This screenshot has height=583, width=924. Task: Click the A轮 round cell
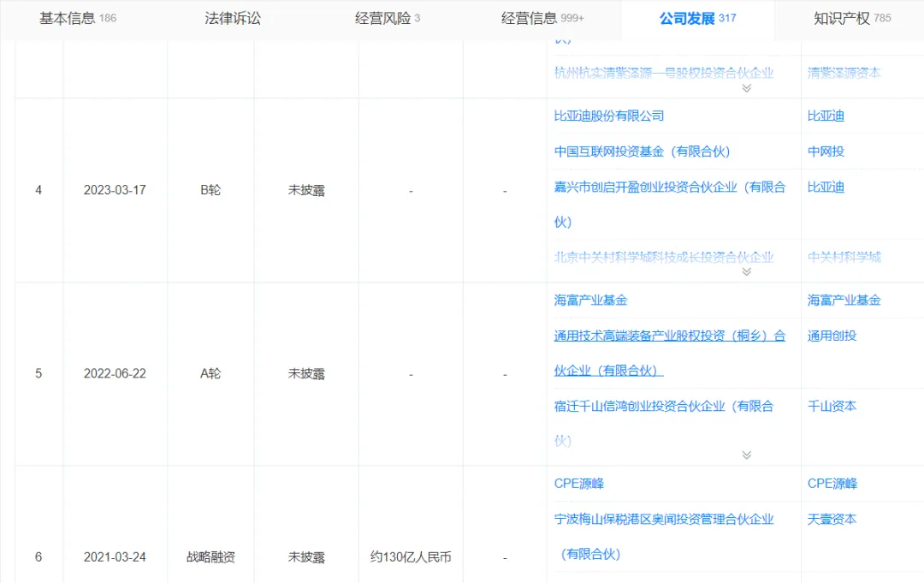click(x=210, y=374)
